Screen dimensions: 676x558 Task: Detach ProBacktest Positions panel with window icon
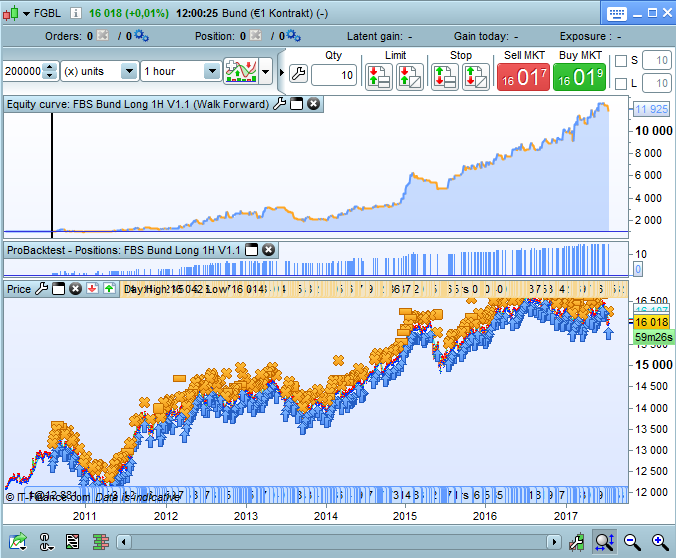point(251,250)
